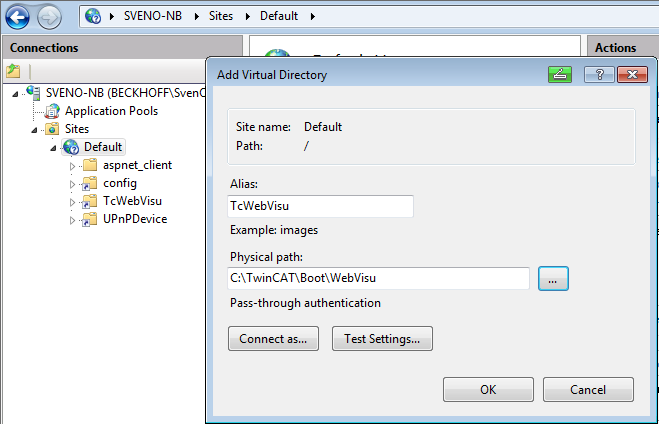Click the TcWebVisu virtual directory icon
659x424 pixels.
89,202
